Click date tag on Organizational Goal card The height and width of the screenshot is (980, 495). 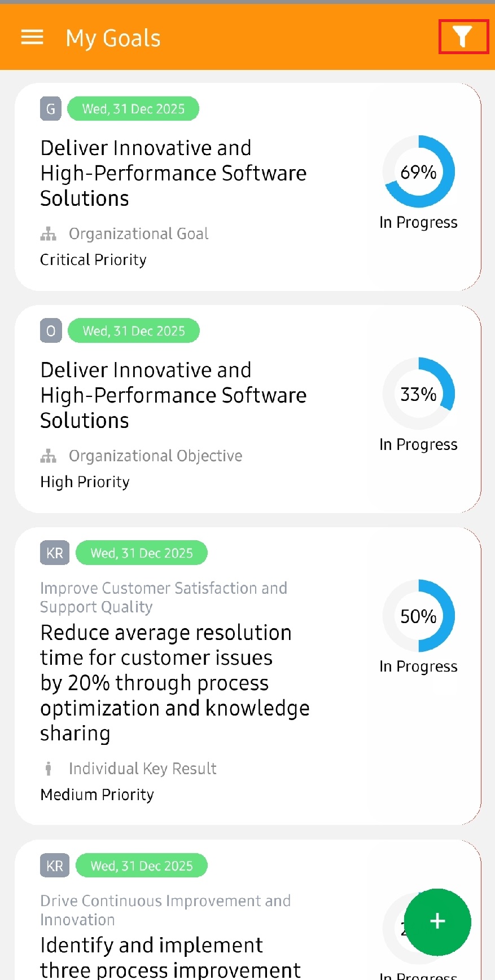click(133, 109)
